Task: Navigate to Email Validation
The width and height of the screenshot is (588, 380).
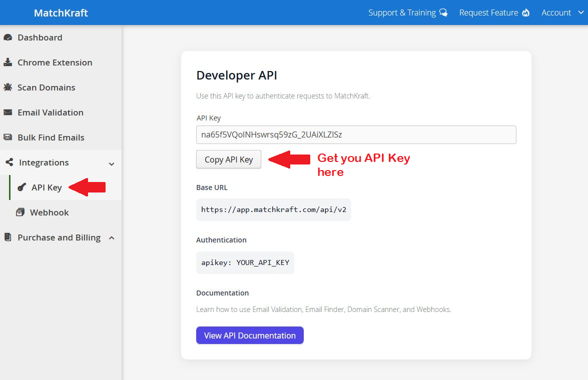Action: pos(51,112)
